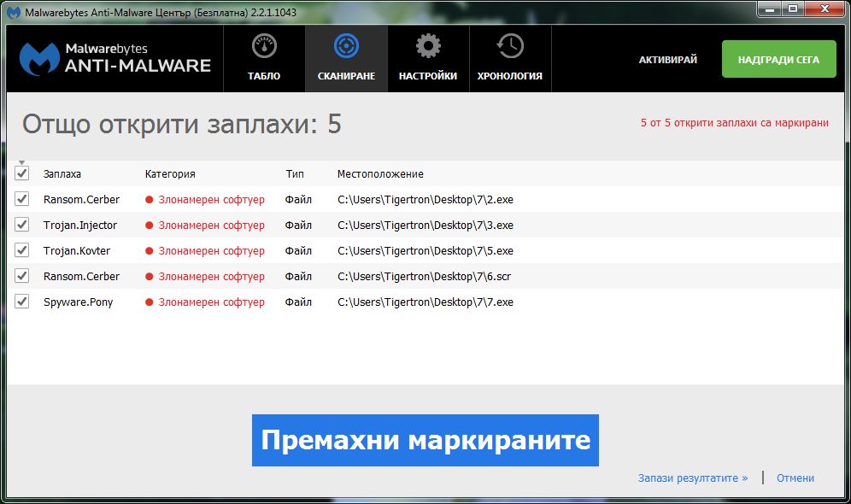Select Ransom.Cerber name in 6.scr row

click(x=81, y=276)
